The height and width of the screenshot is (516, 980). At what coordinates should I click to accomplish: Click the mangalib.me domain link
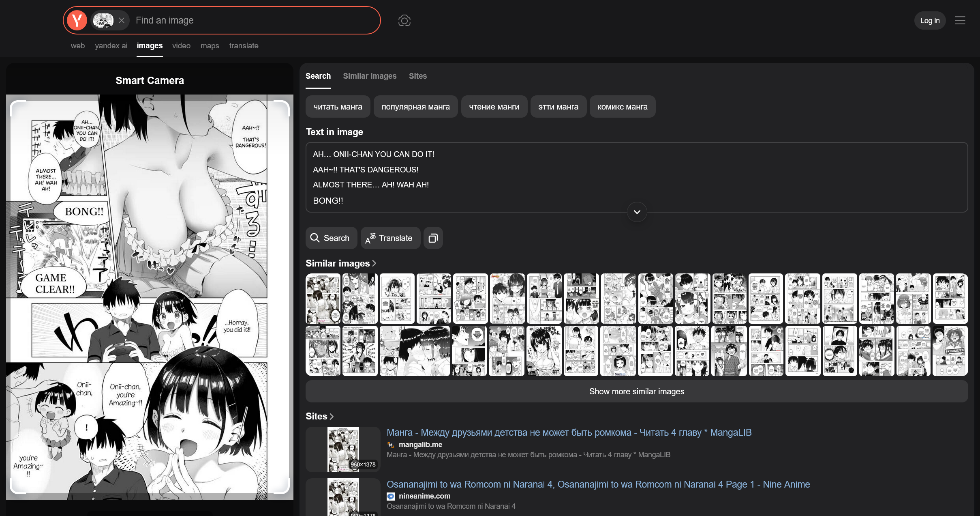point(420,445)
